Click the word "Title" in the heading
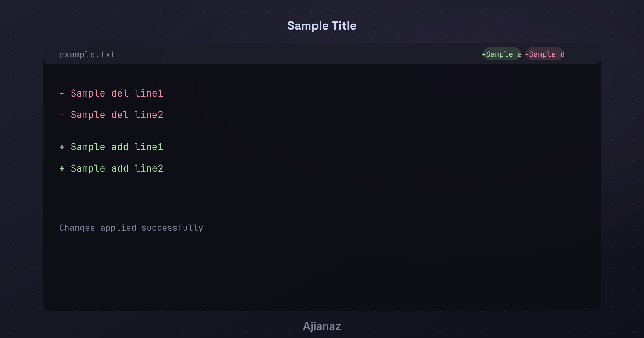Image resolution: width=644 pixels, height=338 pixels. (x=344, y=26)
